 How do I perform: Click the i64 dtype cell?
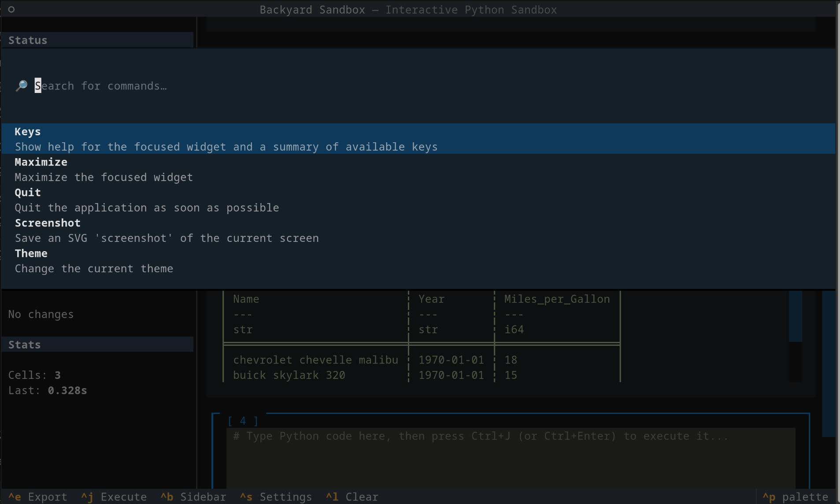pos(514,330)
